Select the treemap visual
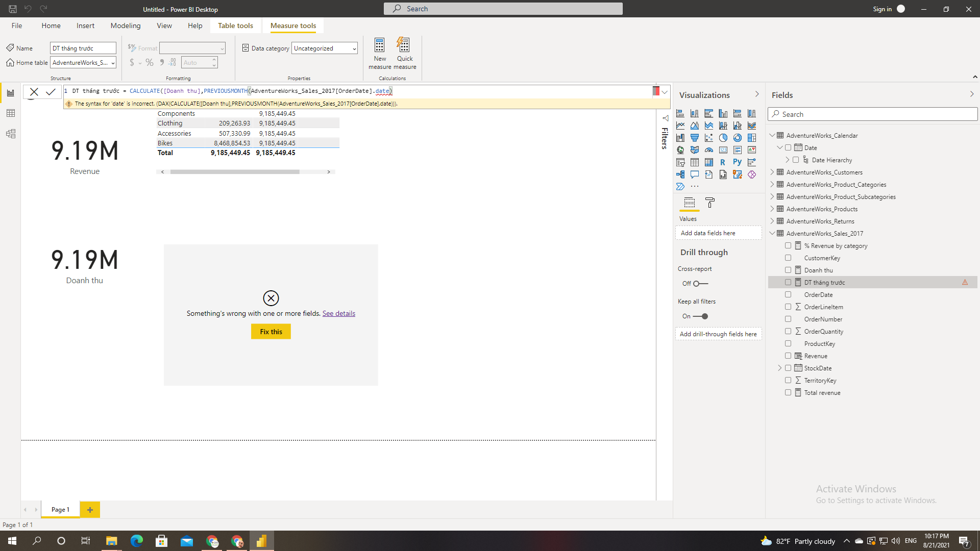 pos(752,138)
